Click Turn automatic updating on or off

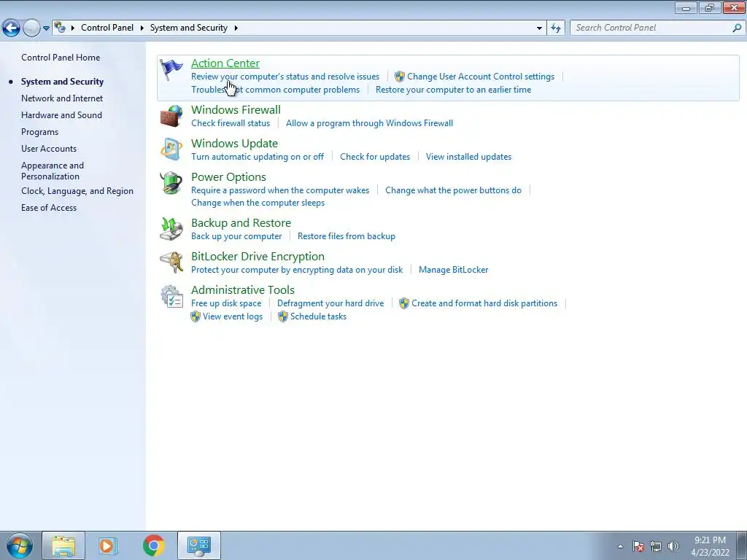(x=258, y=157)
